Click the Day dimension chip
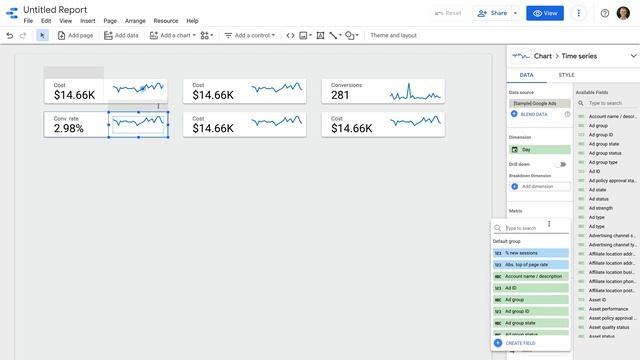The image size is (640, 360). (x=540, y=150)
